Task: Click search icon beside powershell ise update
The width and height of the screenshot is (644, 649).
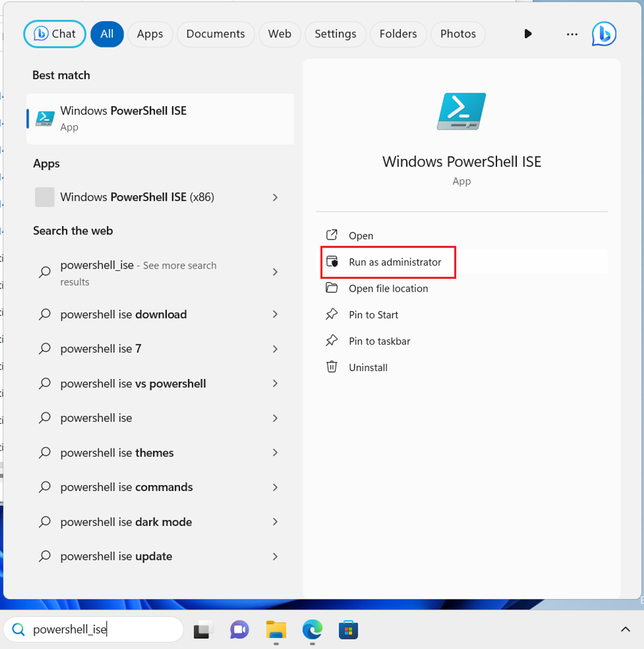Action: [x=45, y=557]
